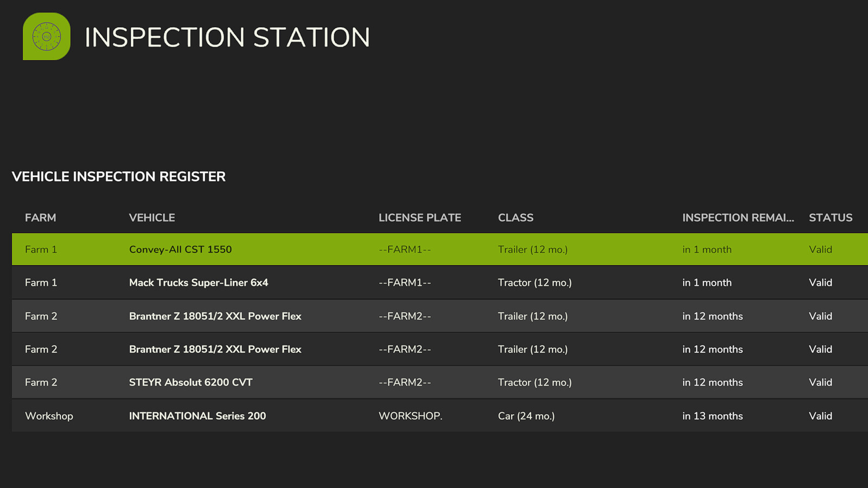Sort table by the VEHICLE column header
868x488 pixels.
(152, 217)
